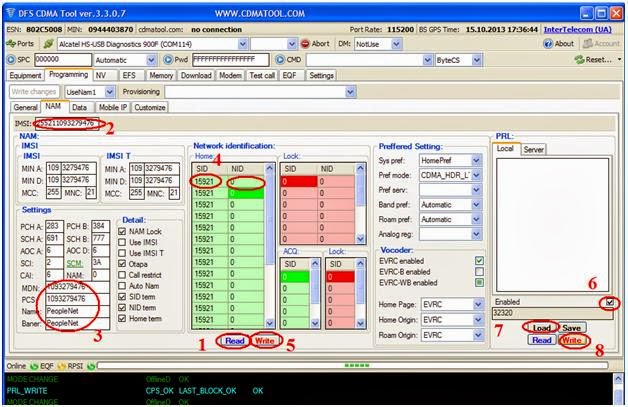Switch to the PRL Server tab
Viewport: 628px width, 407px height.
(533, 149)
